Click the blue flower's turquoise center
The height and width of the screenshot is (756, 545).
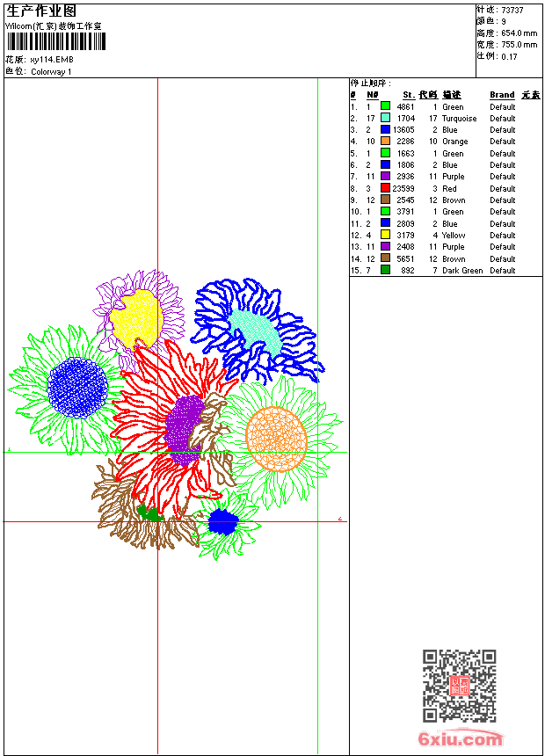255,332
